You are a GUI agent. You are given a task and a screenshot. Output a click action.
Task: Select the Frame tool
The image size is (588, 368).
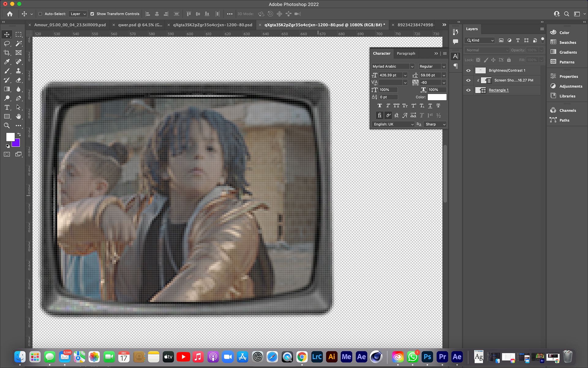click(19, 53)
